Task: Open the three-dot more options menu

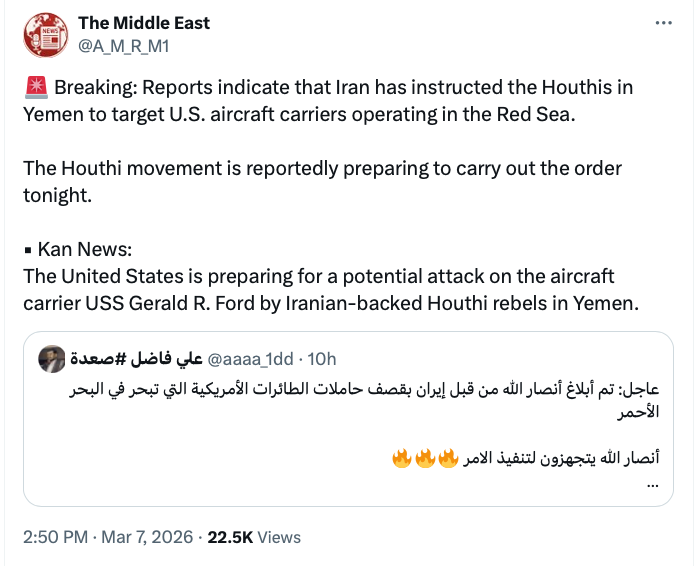Action: click(x=662, y=24)
